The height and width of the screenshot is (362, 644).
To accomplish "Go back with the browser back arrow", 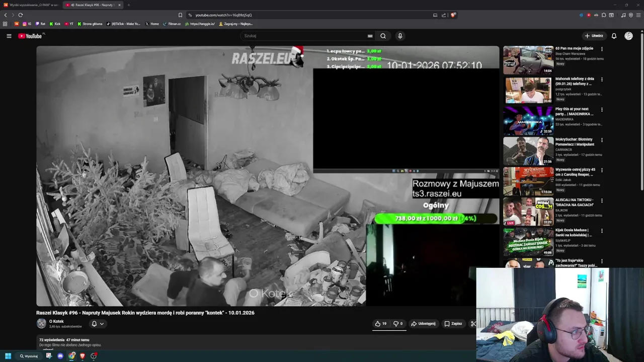I will tap(6, 15).
